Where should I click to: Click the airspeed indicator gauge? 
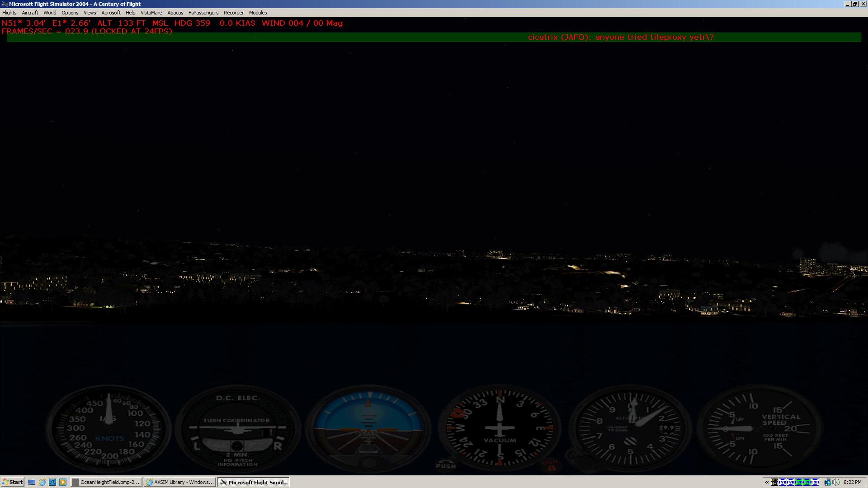pyautogui.click(x=108, y=427)
